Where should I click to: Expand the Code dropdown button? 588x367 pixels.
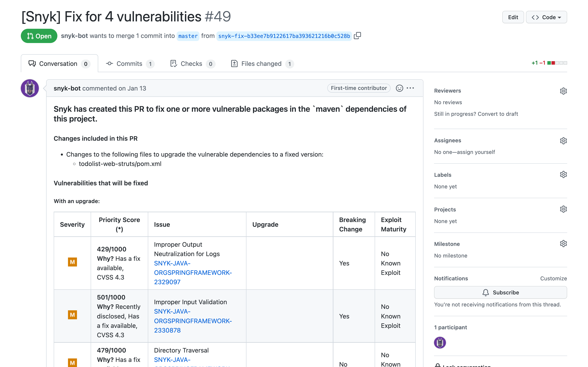tap(547, 17)
